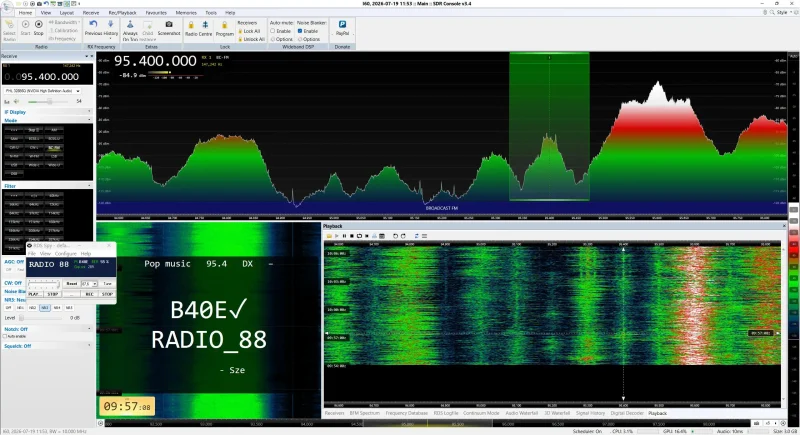Stop the Playback recording
The height and width of the screenshot is (435, 800).
[352, 236]
